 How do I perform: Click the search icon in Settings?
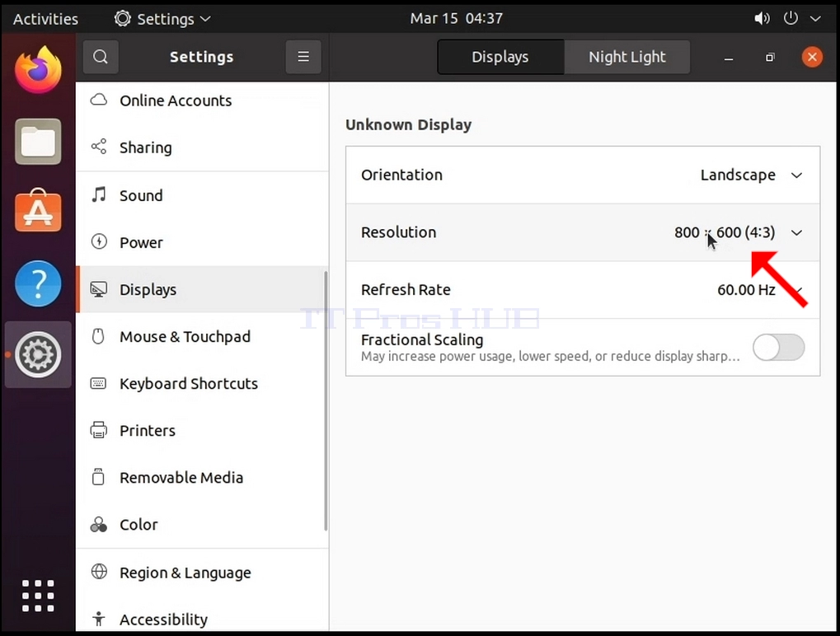pos(101,57)
